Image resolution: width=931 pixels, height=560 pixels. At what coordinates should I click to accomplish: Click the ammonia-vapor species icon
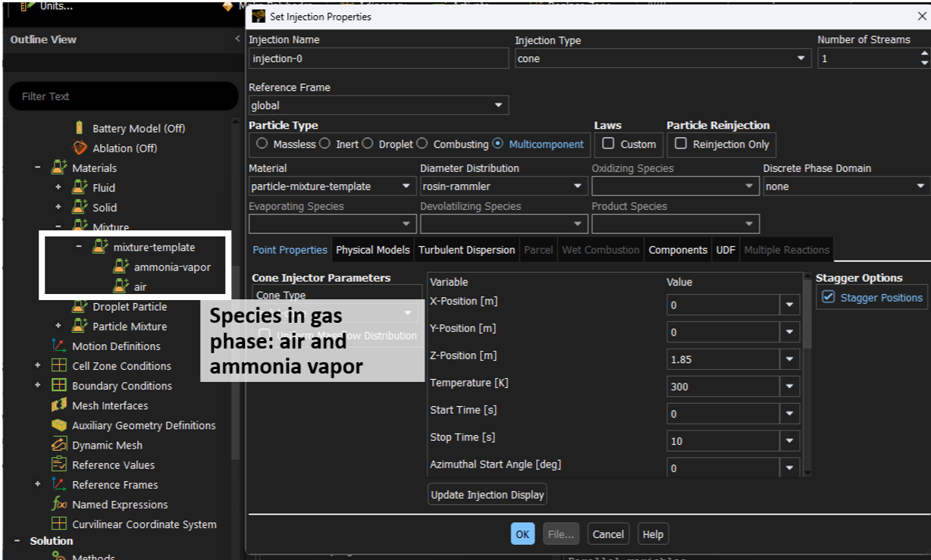(121, 267)
